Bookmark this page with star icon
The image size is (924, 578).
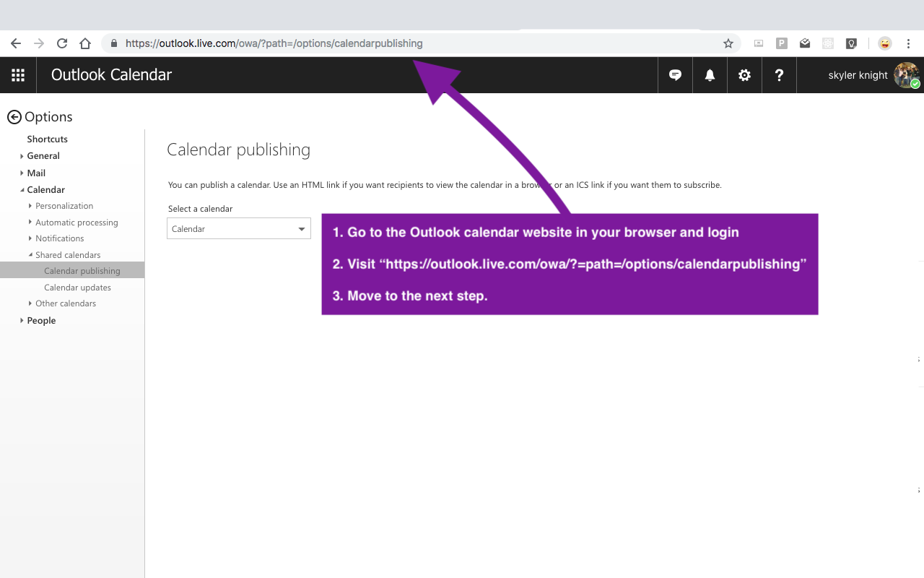728,43
